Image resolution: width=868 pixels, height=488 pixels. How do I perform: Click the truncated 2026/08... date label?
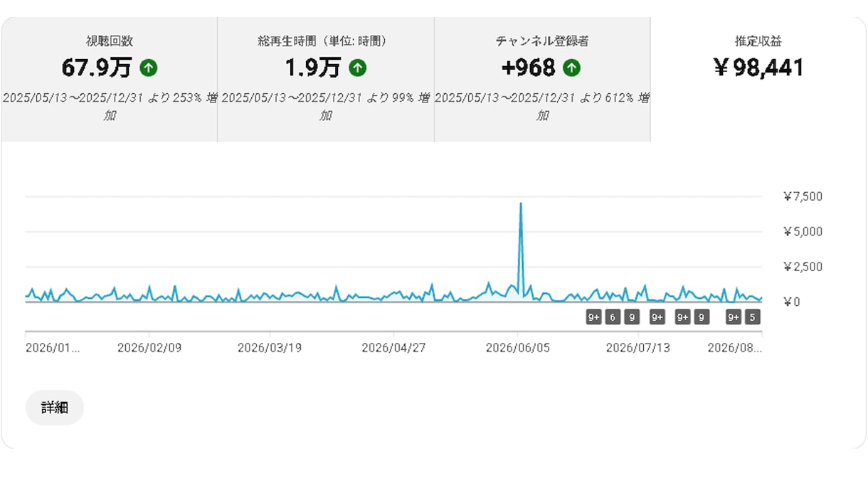pyautogui.click(x=734, y=348)
